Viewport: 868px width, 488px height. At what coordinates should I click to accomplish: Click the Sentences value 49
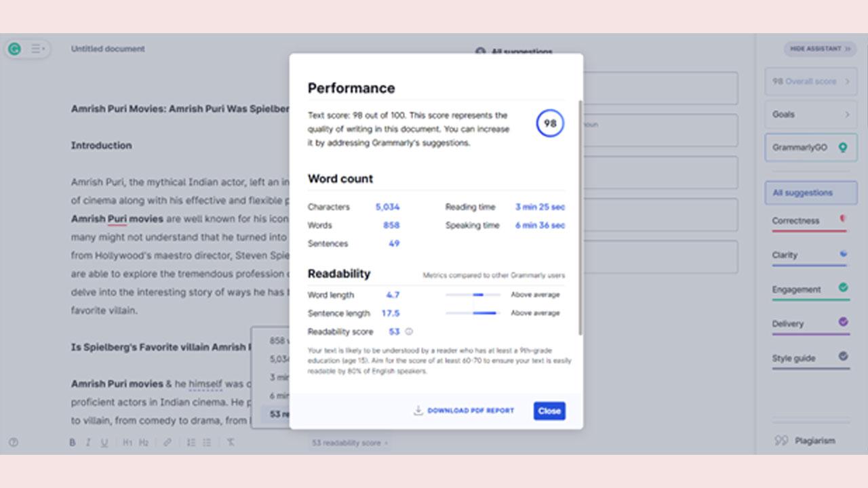[x=394, y=244]
